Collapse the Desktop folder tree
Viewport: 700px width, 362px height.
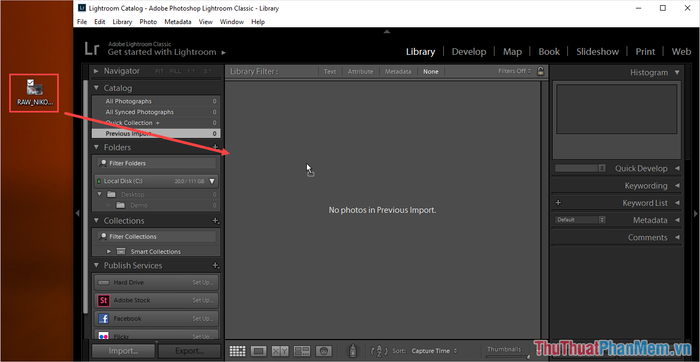(x=100, y=194)
